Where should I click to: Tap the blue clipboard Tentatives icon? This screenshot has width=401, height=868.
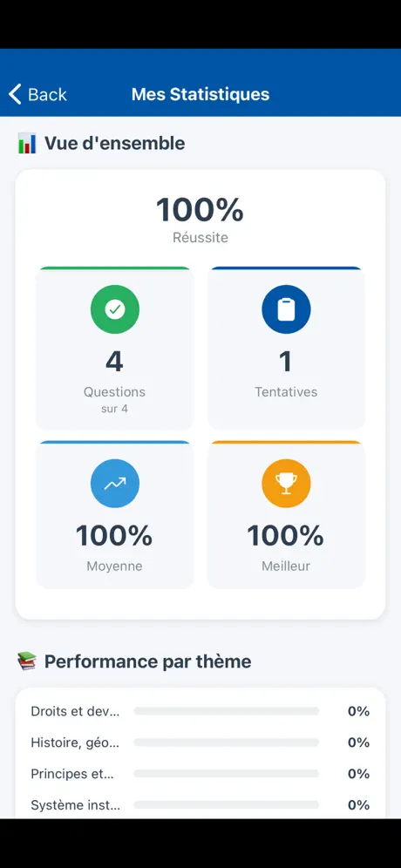[286, 309]
